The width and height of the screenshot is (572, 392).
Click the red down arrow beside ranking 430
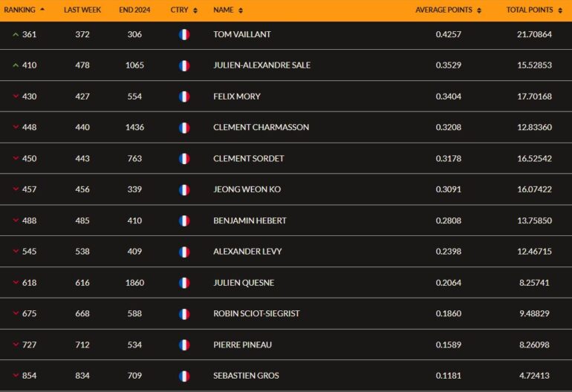[16, 97]
